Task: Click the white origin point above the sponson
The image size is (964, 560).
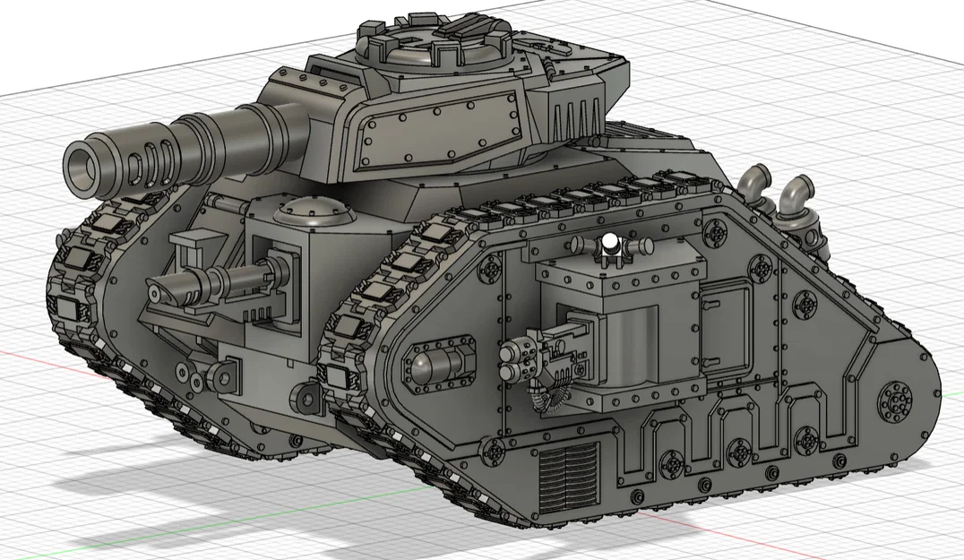Action: (610, 242)
